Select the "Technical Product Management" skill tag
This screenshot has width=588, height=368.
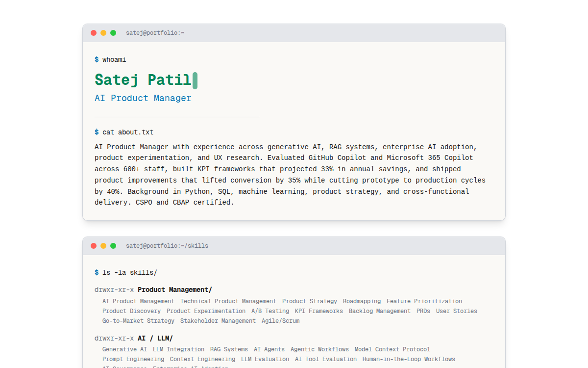click(228, 301)
